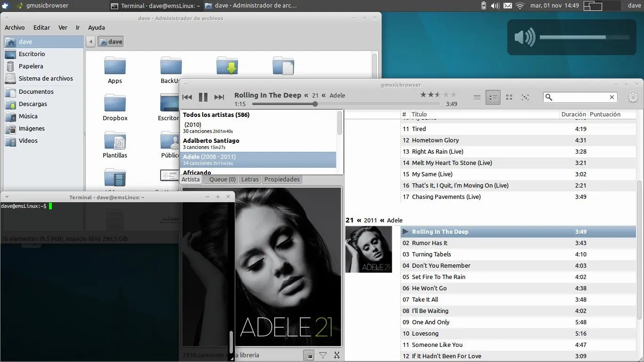The height and width of the screenshot is (362, 644).
Task: Click the dave path button
Action: (x=111, y=41)
